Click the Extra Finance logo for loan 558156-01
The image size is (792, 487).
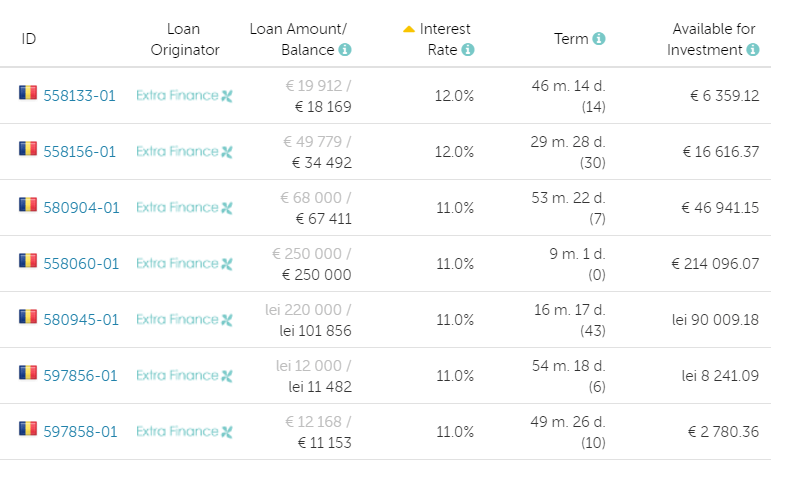(184, 152)
